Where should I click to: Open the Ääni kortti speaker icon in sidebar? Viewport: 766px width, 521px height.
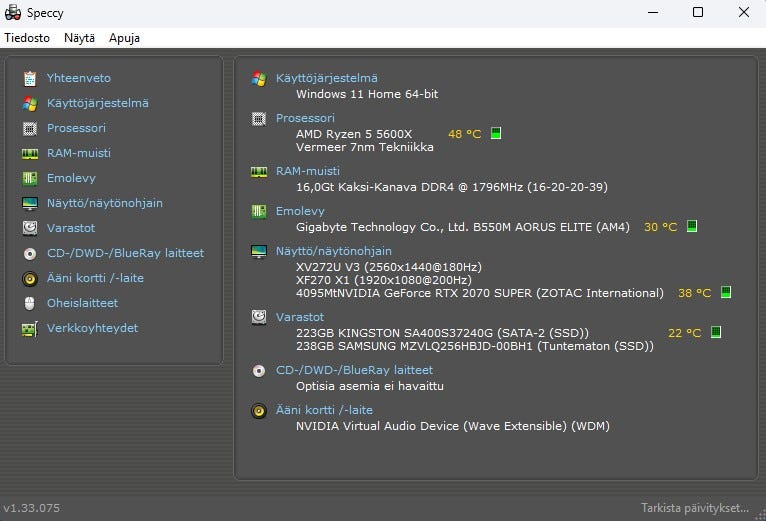click(x=30, y=278)
